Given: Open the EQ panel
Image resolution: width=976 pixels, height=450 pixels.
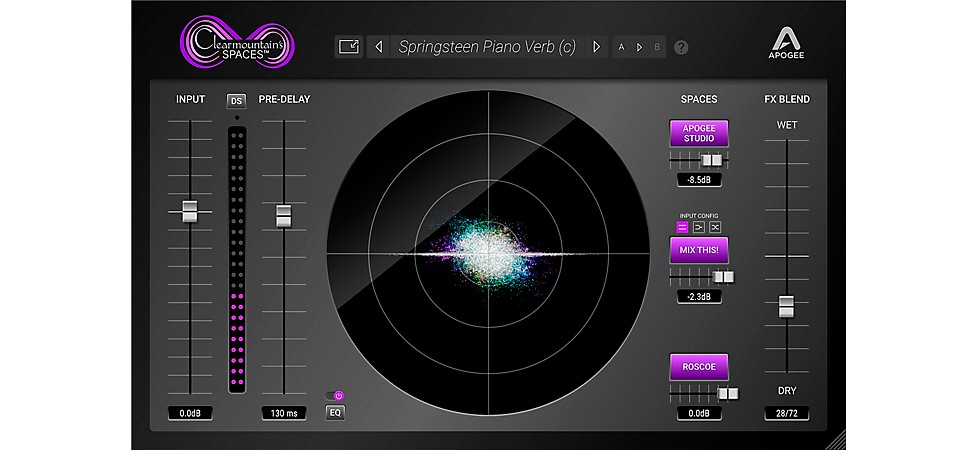Looking at the screenshot, I should pyautogui.click(x=335, y=412).
